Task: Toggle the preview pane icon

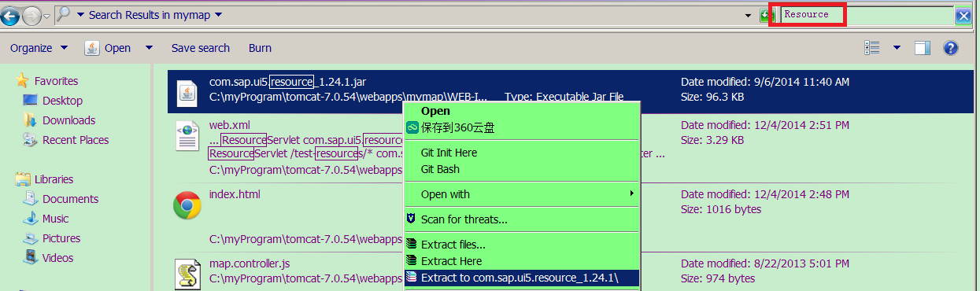Action: coord(923,48)
